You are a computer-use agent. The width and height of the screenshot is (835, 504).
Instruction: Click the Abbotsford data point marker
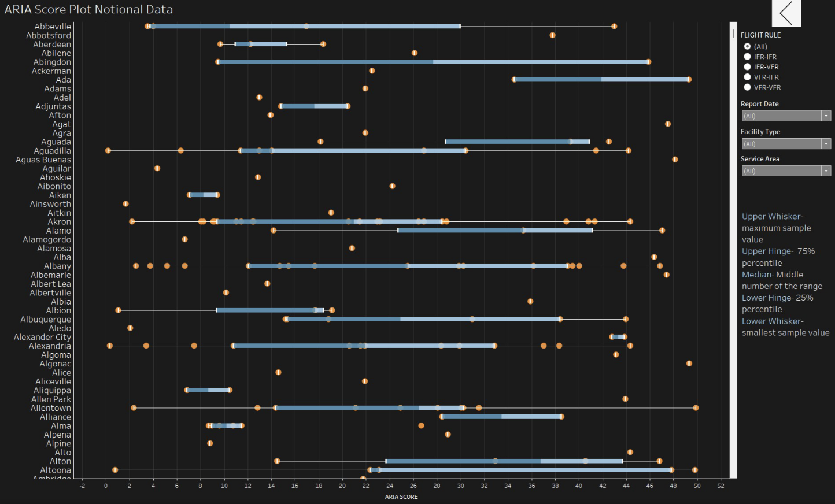[x=552, y=35]
